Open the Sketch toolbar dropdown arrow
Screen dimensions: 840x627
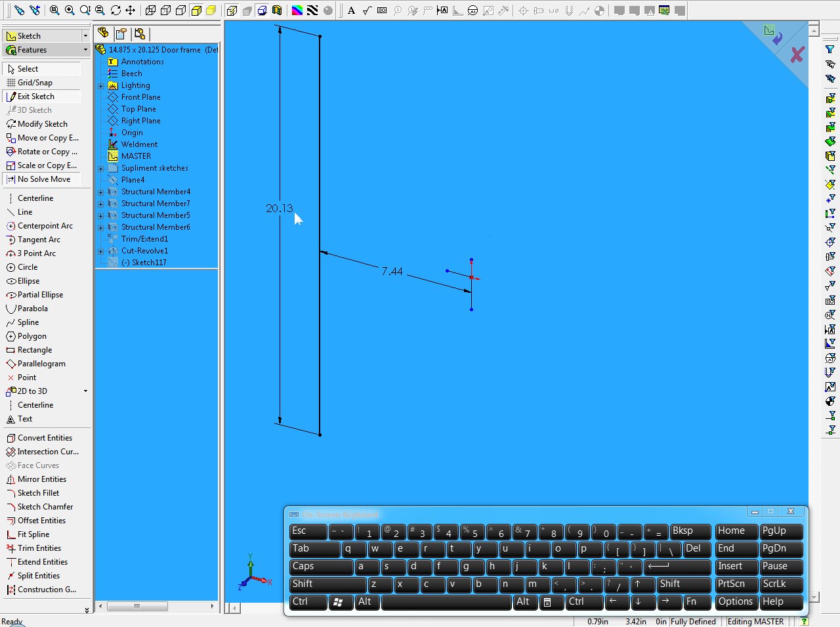pyautogui.click(x=85, y=36)
